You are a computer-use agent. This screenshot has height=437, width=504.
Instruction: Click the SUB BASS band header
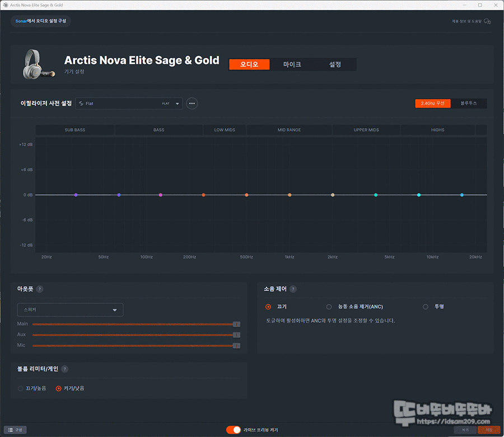(x=75, y=130)
